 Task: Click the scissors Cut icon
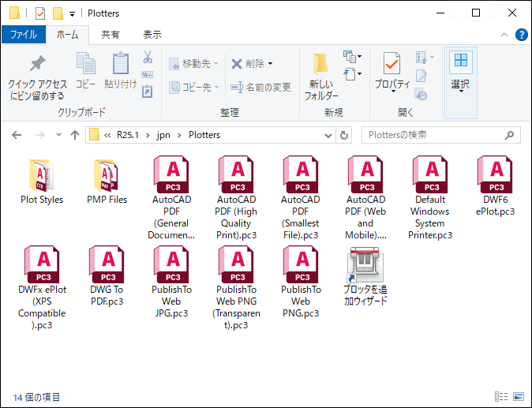coord(148,57)
